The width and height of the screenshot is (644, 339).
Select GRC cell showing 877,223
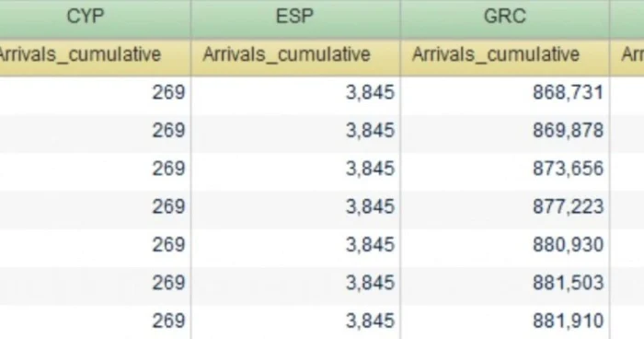pos(505,207)
